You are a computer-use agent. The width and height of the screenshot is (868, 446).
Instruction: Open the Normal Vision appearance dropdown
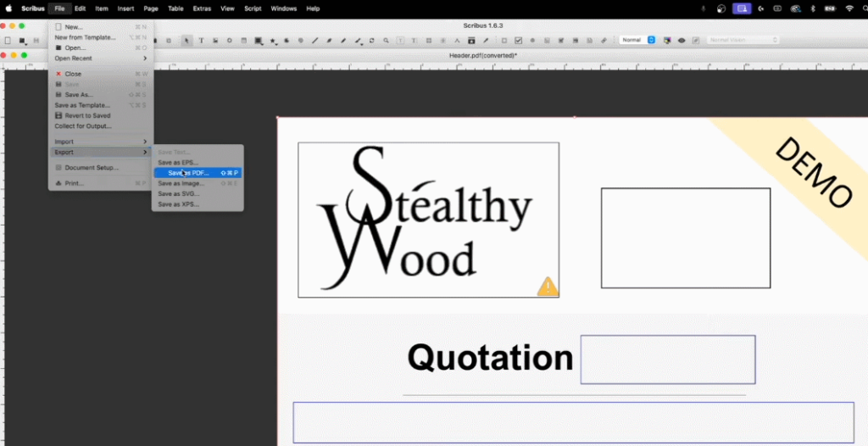tap(743, 40)
